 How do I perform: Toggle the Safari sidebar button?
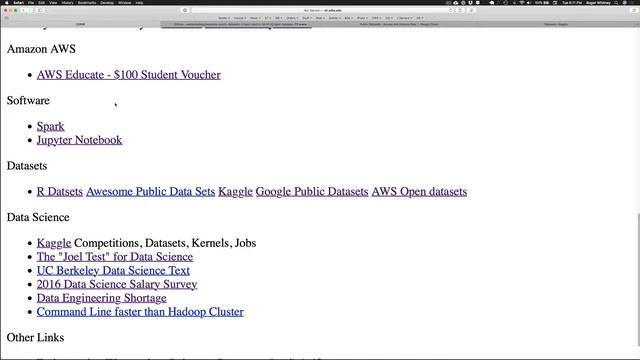tap(40, 10)
